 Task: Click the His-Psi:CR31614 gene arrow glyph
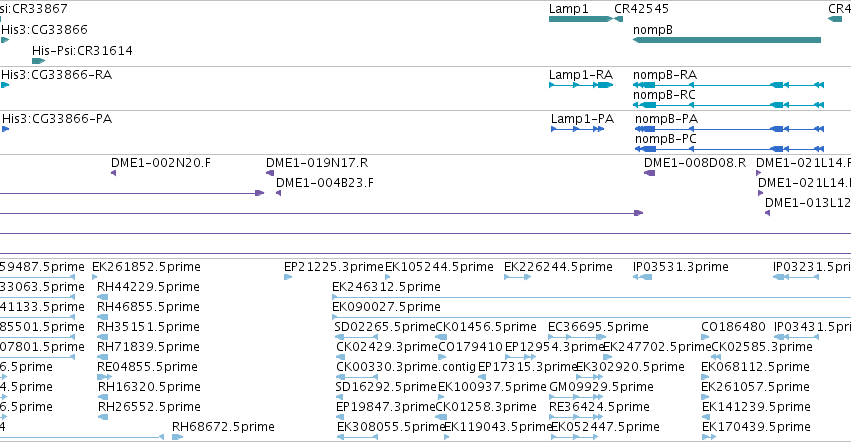click(x=38, y=61)
